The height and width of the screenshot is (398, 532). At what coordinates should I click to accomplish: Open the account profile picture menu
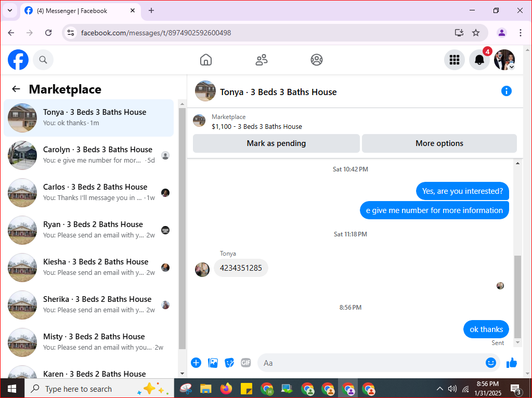(x=504, y=60)
